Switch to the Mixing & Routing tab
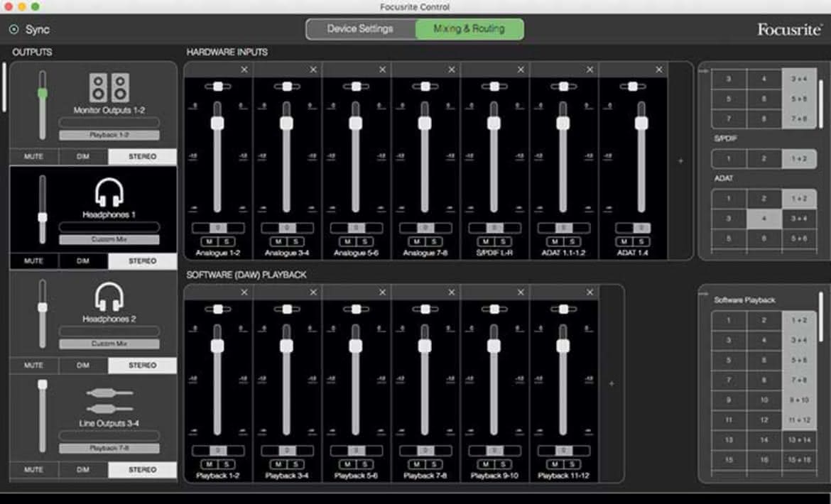The height and width of the screenshot is (504, 831). point(469,29)
